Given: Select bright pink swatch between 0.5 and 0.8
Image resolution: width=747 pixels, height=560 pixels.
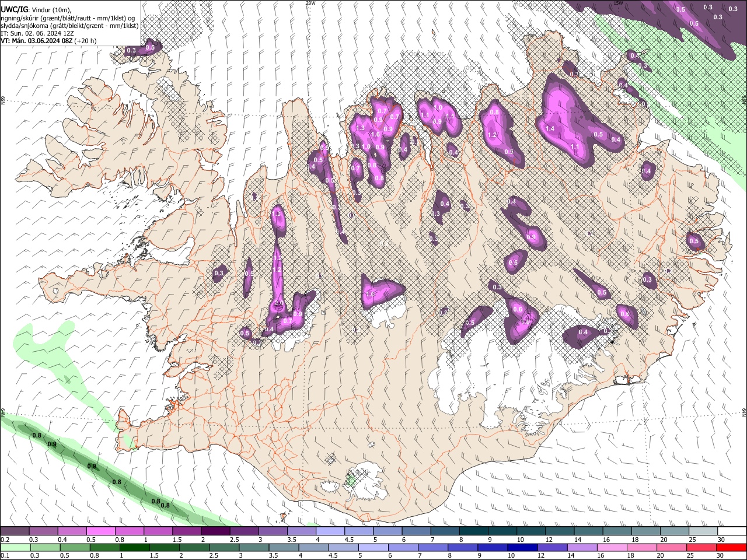Looking at the screenshot, I should point(100,531).
